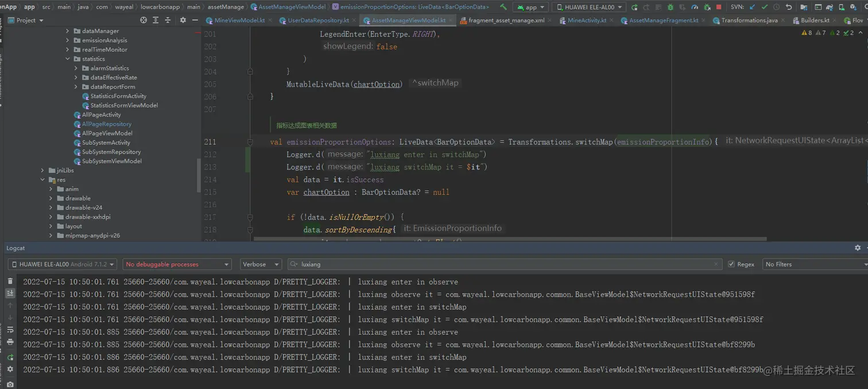Screen dimensions: 868x389
Task: Click the Restart logcat icon
Action: pos(10,357)
